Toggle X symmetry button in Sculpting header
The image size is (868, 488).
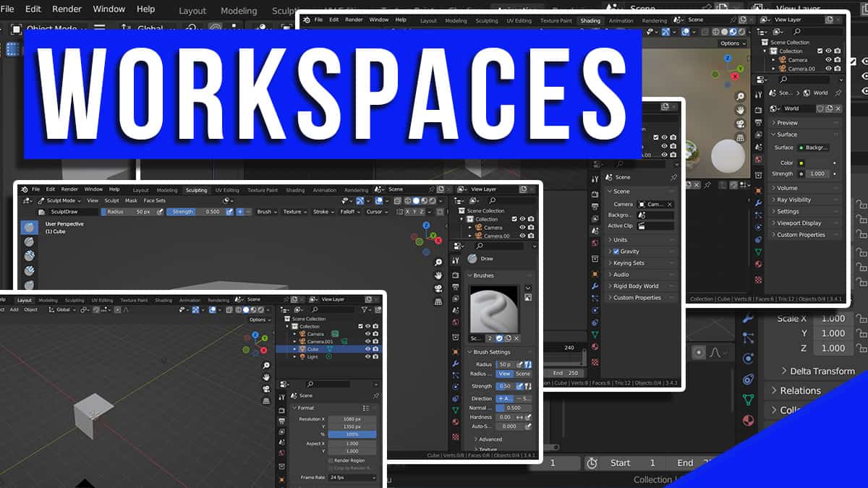click(x=409, y=212)
